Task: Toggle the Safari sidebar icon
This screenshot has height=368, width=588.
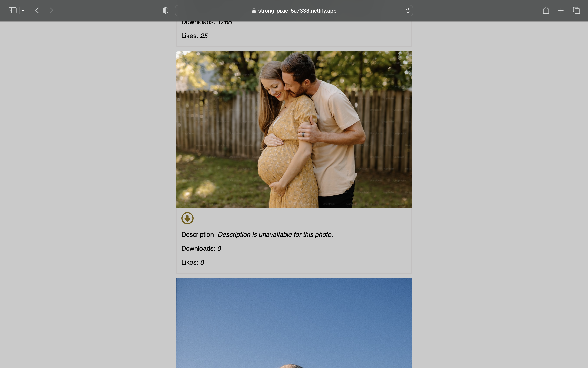Action: tap(12, 10)
